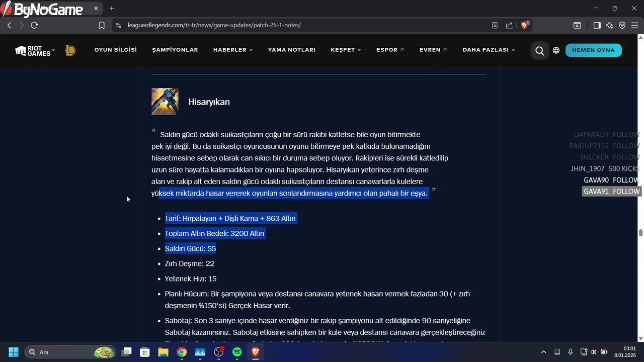
Task: Click the League of Legends gold logo
Action: (x=70, y=50)
